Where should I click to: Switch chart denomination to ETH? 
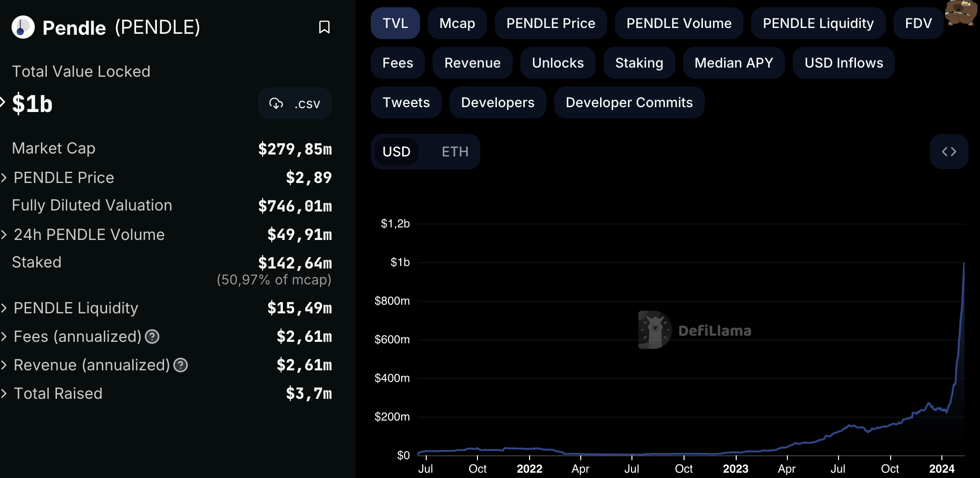(x=455, y=152)
